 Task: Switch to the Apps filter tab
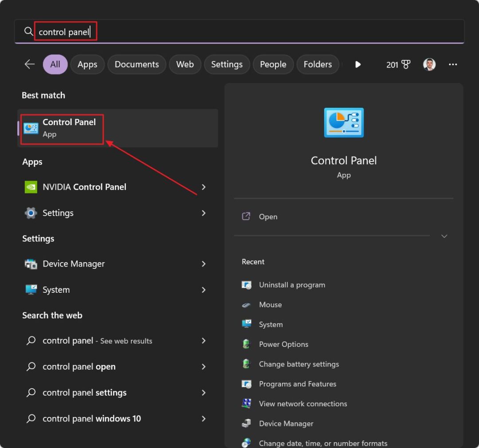[87, 64]
